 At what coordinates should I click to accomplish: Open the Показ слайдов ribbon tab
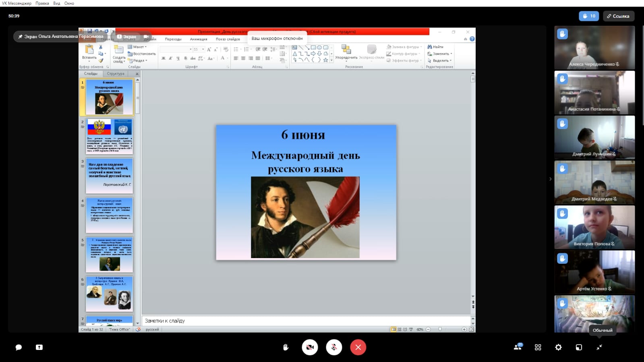[x=228, y=39]
